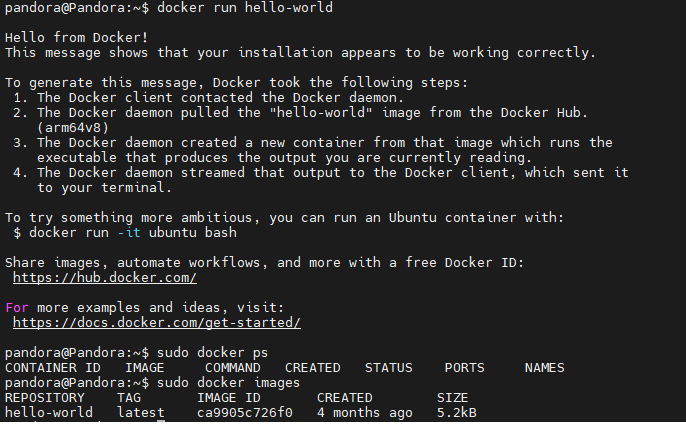The height and width of the screenshot is (425, 686).
Task: Click the 'STATUS' column header
Action: click(x=388, y=368)
